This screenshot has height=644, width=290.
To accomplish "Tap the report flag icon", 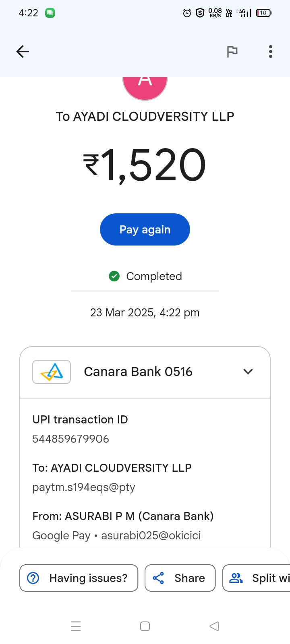I will coord(232,52).
